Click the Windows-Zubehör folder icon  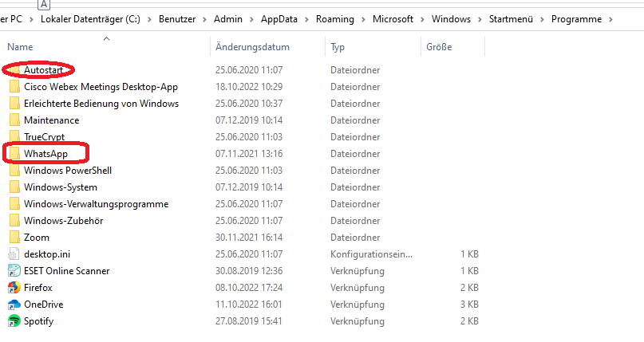14,221
